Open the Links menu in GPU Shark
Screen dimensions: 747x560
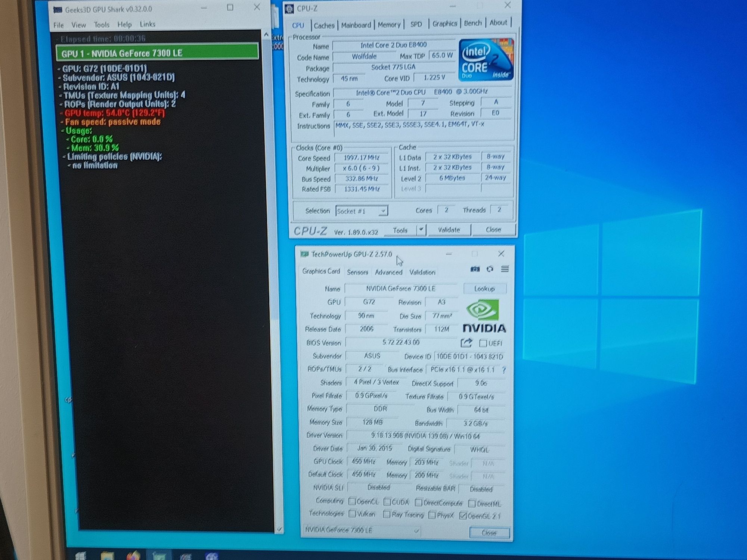click(148, 24)
